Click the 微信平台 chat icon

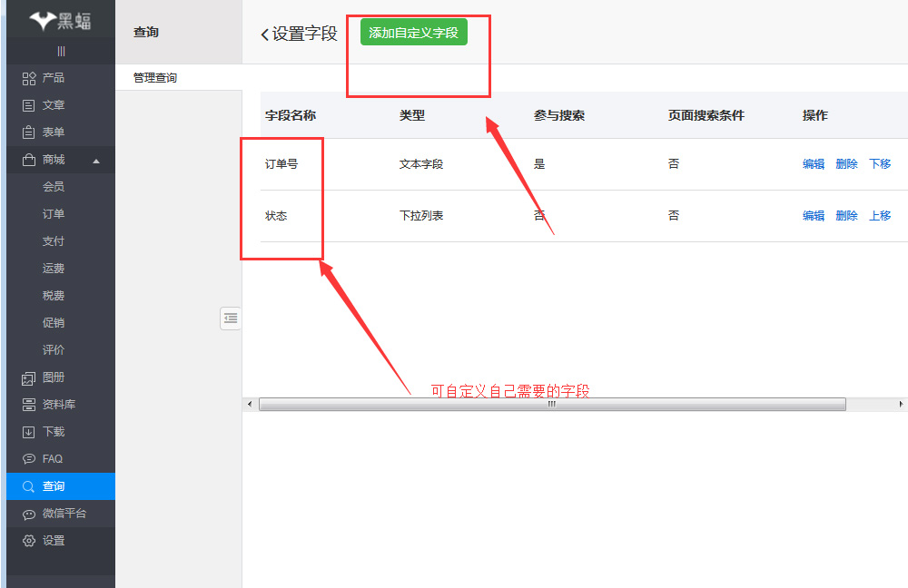tap(29, 514)
